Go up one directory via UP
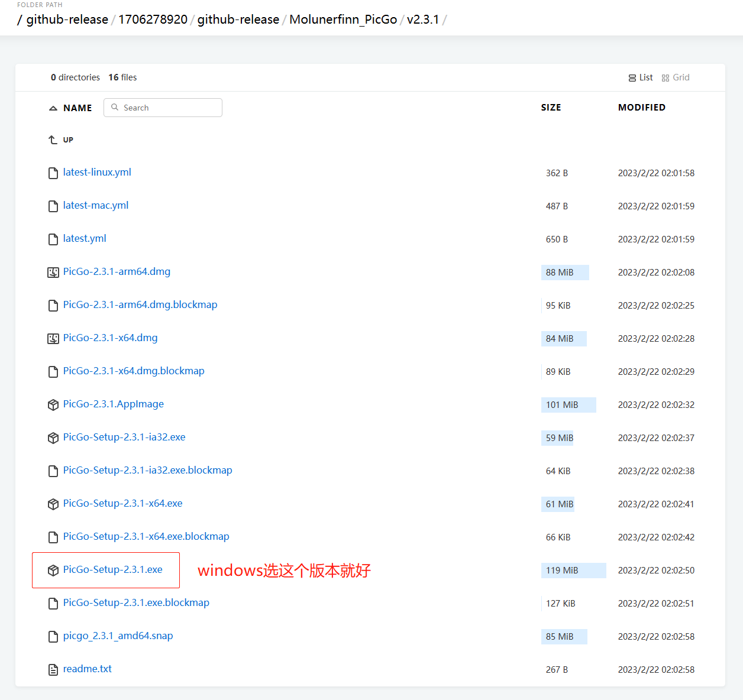 pos(68,140)
